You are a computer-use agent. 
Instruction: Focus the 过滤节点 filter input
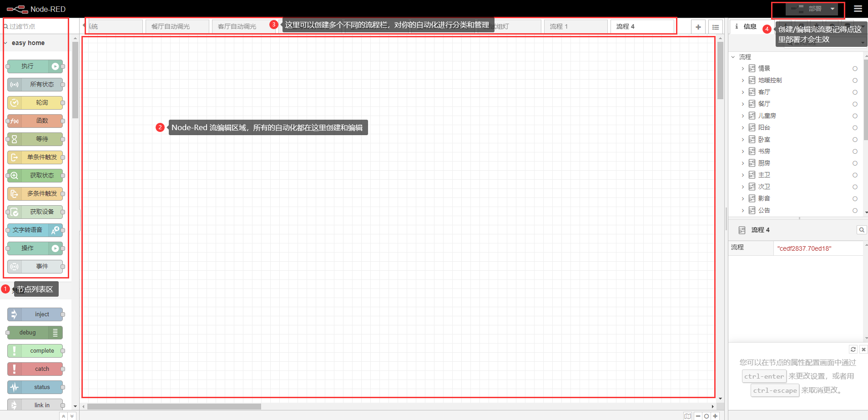click(35, 26)
